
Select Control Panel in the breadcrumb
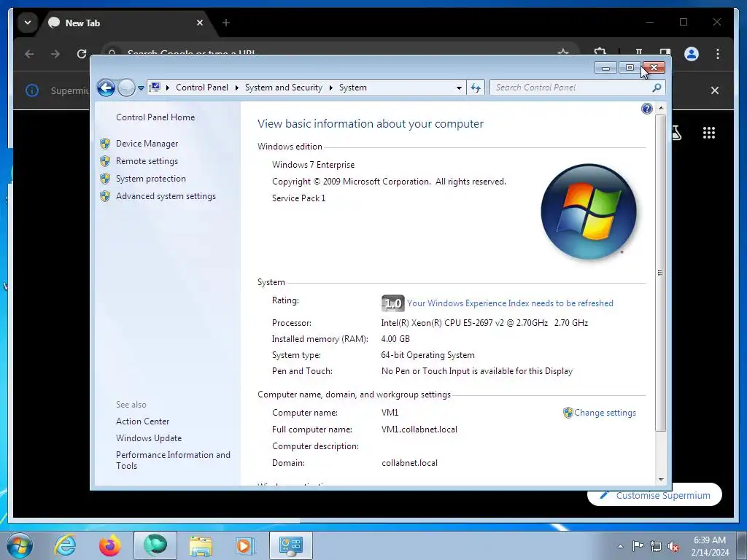coord(202,87)
